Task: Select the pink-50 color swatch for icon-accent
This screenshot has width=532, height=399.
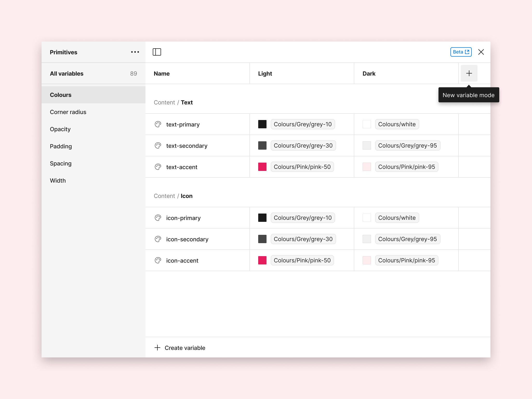Action: 262,260
